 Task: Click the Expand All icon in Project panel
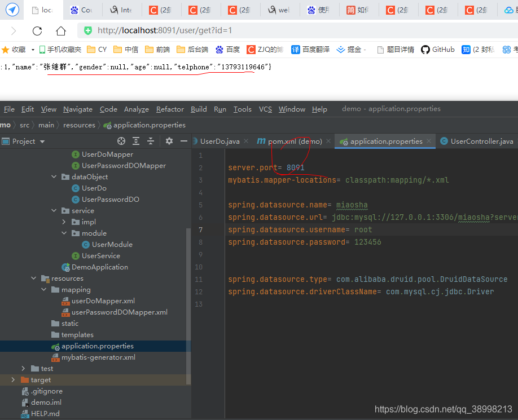point(136,141)
